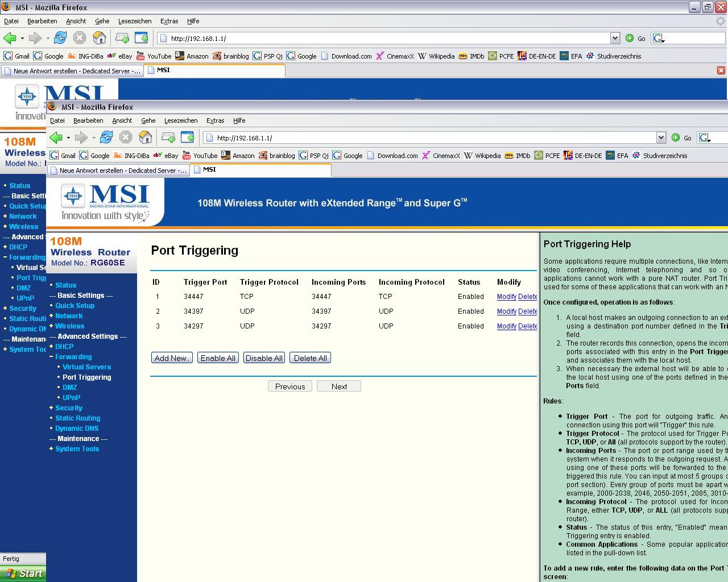The height and width of the screenshot is (582, 728).
Task: Open IMDb bookmark in front window
Action: tap(517, 155)
